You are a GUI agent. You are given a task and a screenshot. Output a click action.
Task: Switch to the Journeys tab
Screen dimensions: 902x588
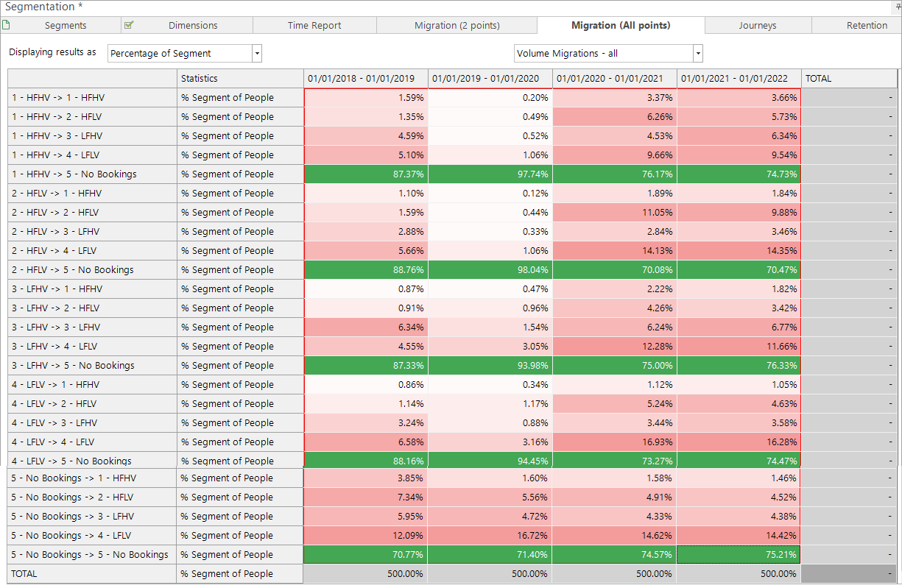(758, 25)
